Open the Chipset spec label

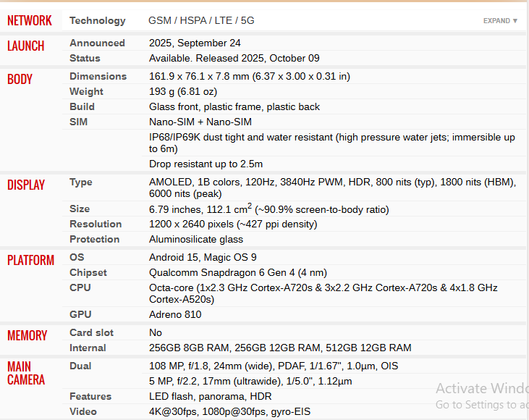click(88, 272)
